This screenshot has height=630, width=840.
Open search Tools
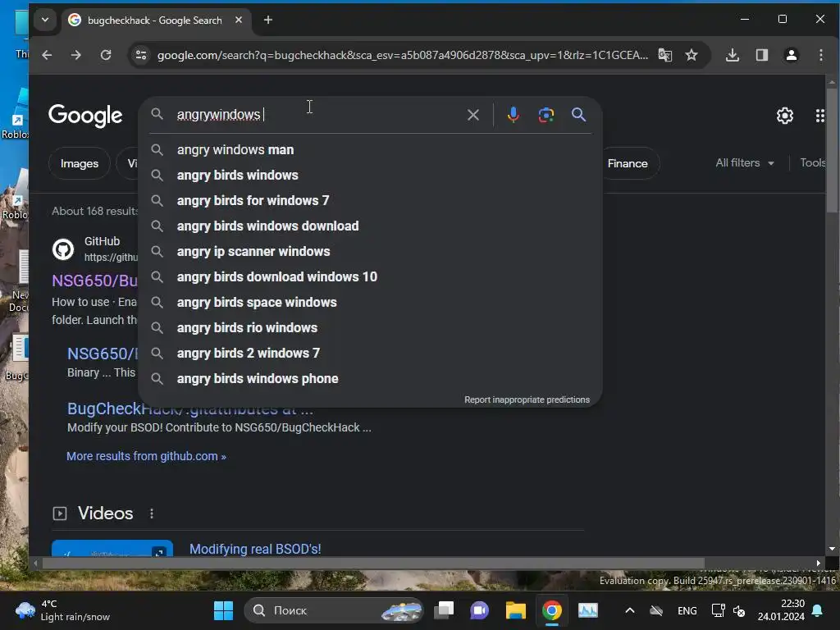pyautogui.click(x=813, y=163)
